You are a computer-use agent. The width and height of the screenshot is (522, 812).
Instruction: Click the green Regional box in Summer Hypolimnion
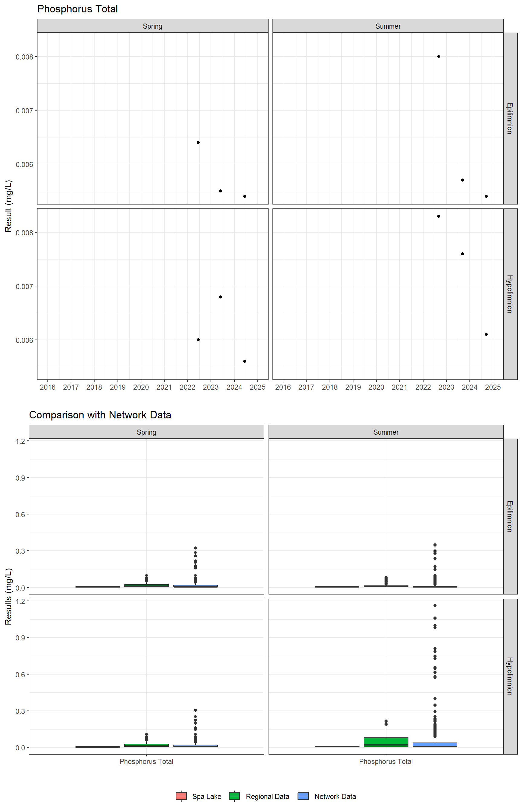click(x=386, y=742)
